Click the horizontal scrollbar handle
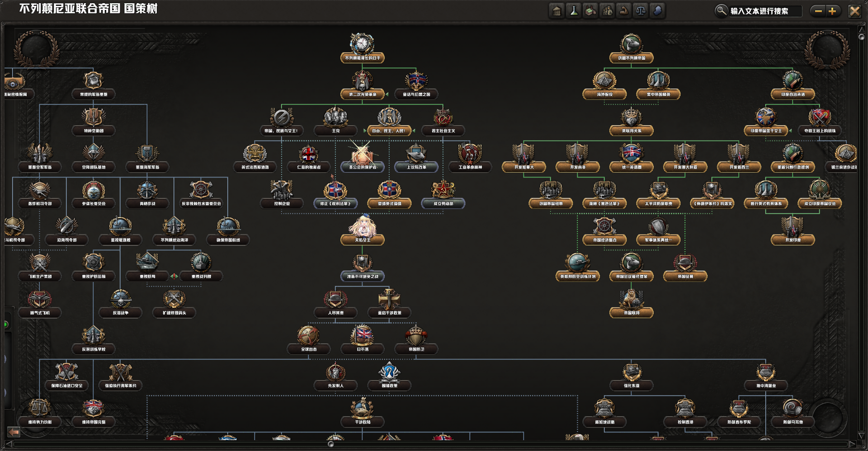 pos(330,444)
